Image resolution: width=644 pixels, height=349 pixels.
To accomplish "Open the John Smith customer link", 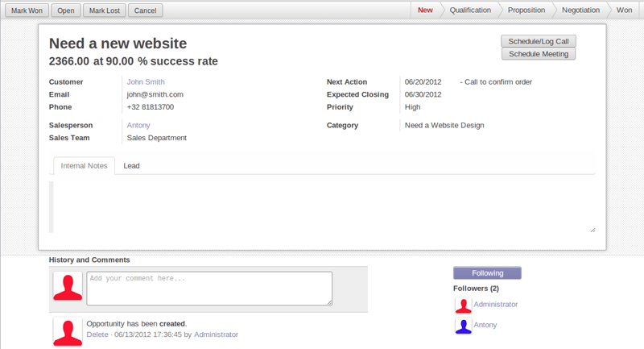I will [146, 81].
